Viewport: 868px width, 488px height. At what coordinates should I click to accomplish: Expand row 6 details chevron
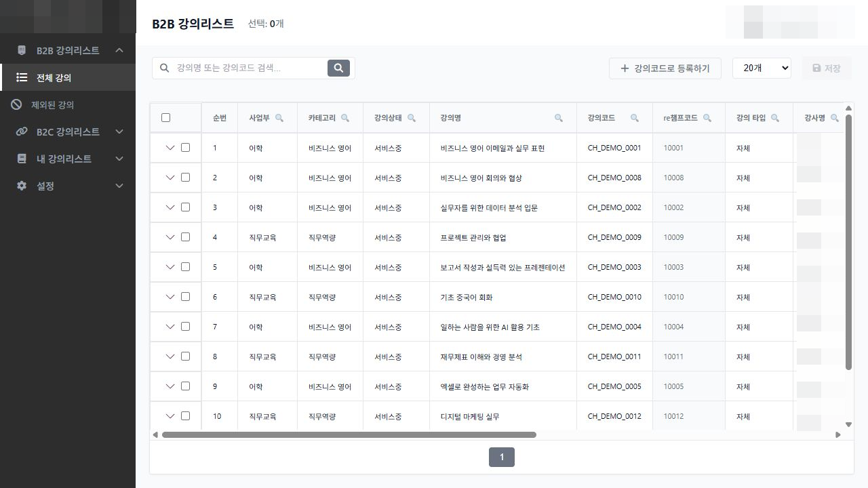click(170, 297)
